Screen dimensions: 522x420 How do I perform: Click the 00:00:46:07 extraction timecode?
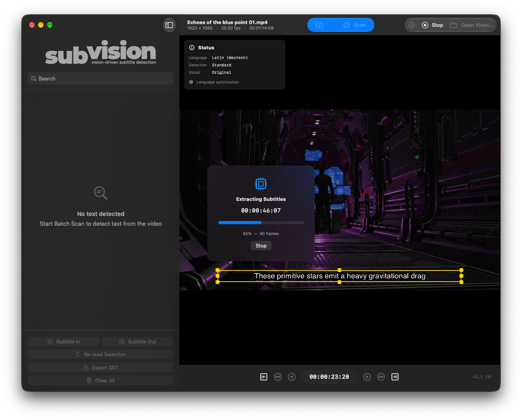click(x=261, y=211)
